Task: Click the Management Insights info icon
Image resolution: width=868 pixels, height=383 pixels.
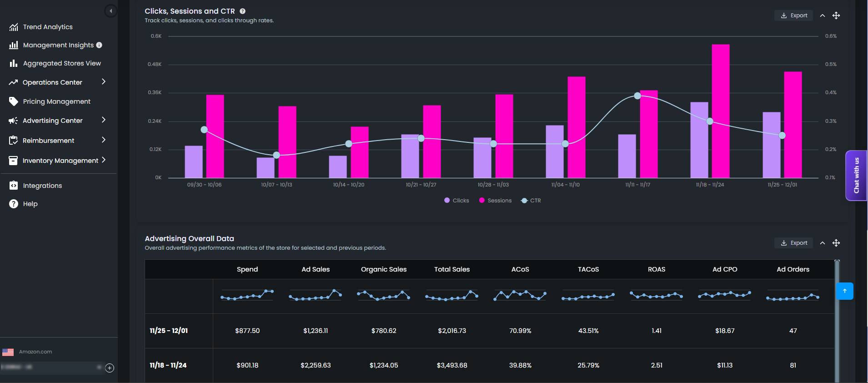Action: [x=99, y=45]
